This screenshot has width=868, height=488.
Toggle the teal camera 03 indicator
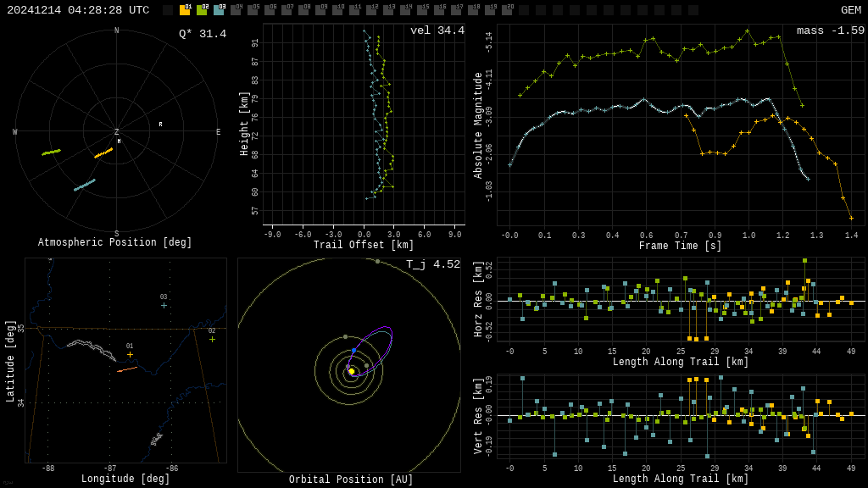pos(219,10)
